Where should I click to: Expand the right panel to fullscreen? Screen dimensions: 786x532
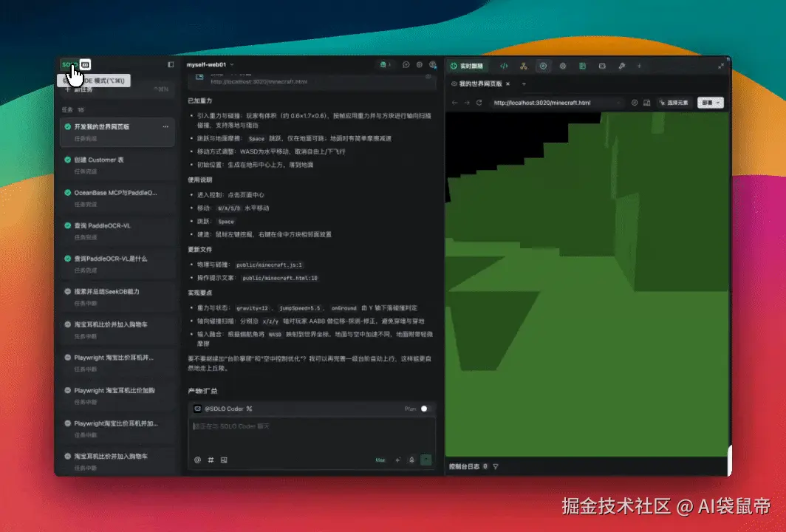[x=721, y=66]
